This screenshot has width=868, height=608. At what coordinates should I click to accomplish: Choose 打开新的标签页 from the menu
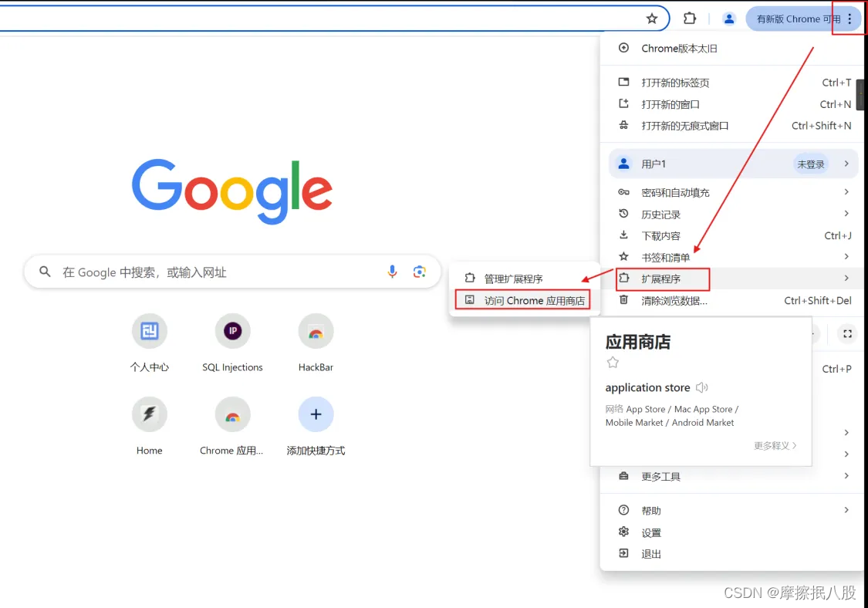point(732,83)
